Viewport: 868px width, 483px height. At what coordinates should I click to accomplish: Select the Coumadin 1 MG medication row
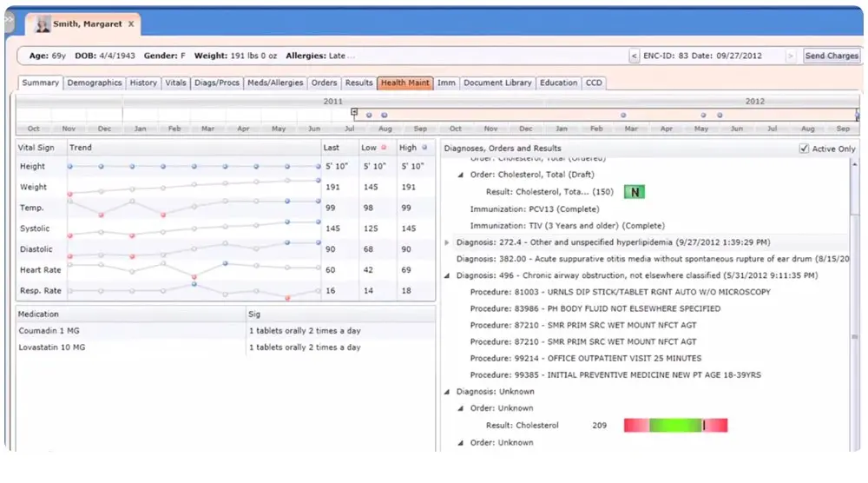(x=130, y=331)
